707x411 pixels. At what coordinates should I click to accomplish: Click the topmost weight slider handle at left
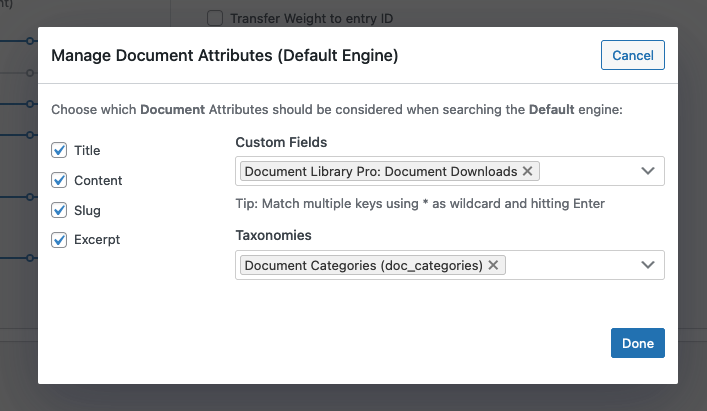[30, 41]
